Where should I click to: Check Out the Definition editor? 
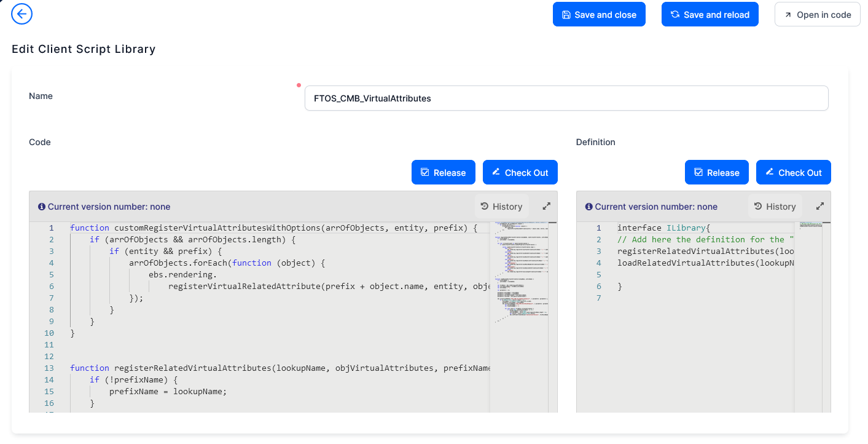point(793,172)
